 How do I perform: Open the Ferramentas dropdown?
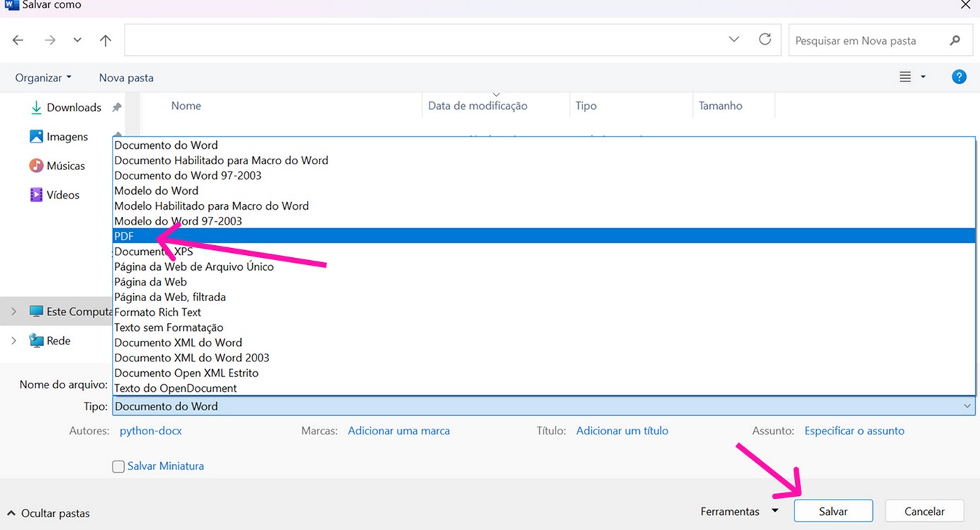coord(739,512)
